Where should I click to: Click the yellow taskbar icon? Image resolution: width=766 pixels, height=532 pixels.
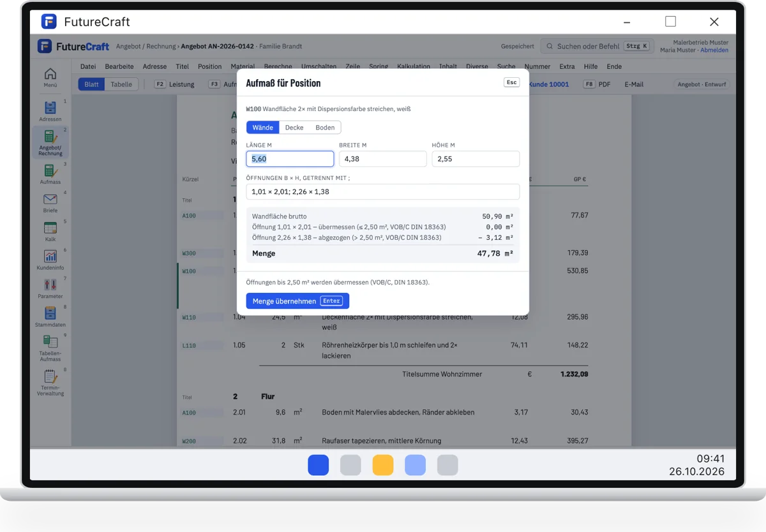383,465
